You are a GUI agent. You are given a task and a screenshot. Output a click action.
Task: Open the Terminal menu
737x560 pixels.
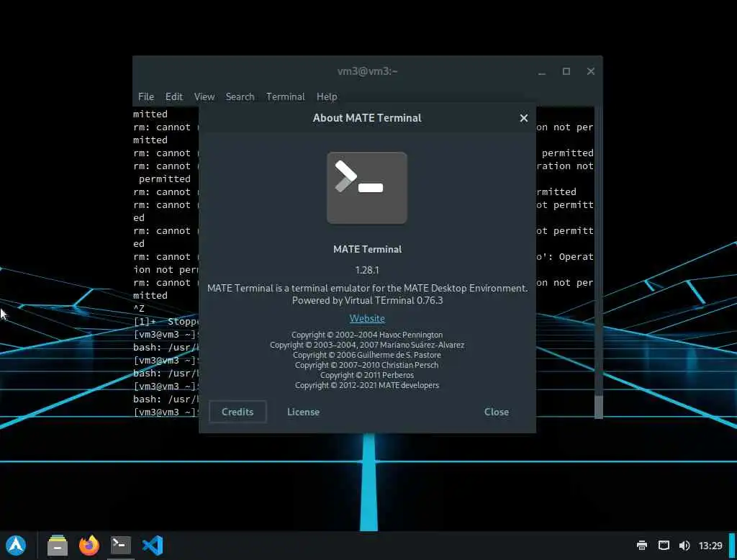pyautogui.click(x=285, y=96)
